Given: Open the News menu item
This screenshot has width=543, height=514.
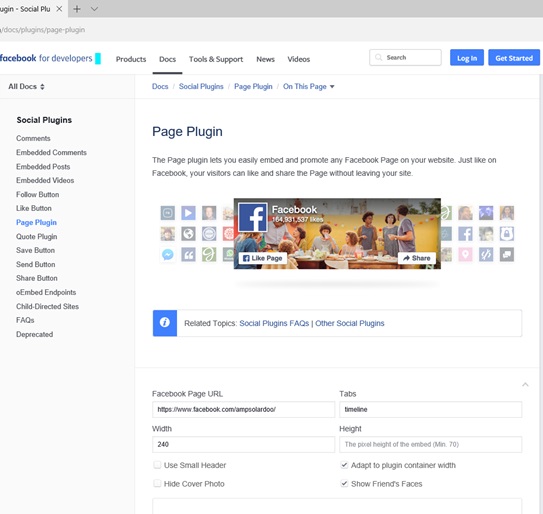Looking at the screenshot, I should [265, 59].
